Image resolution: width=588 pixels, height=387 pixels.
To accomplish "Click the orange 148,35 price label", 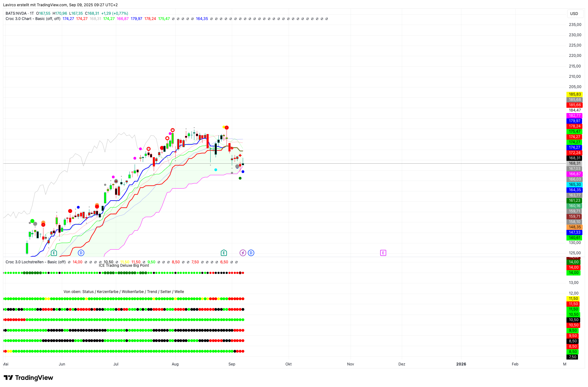I will pyautogui.click(x=575, y=227).
